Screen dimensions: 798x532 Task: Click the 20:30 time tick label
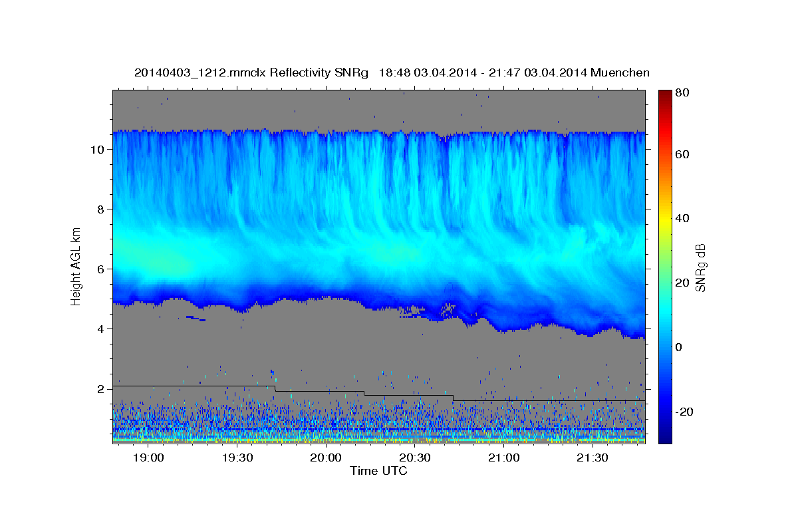pyautogui.click(x=415, y=458)
